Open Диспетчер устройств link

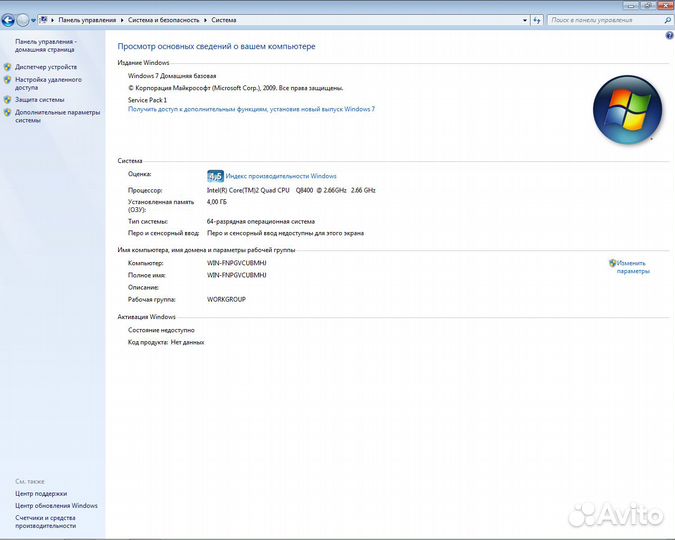46,67
